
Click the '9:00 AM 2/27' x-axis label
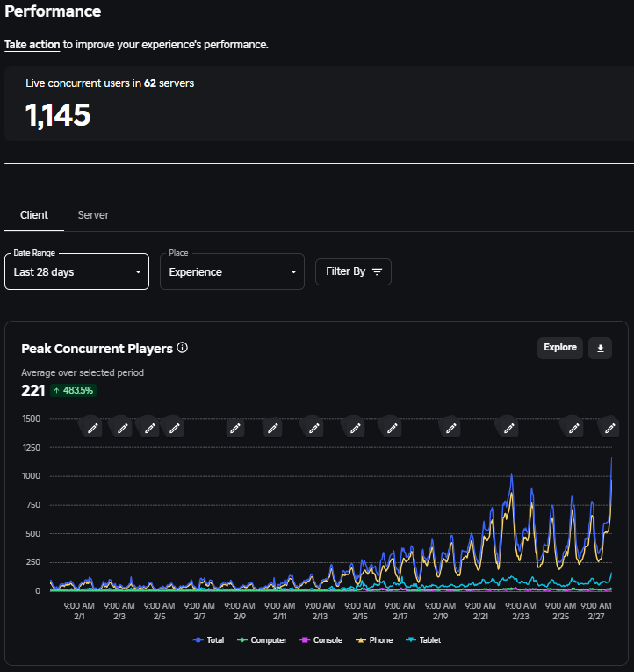[x=596, y=611]
